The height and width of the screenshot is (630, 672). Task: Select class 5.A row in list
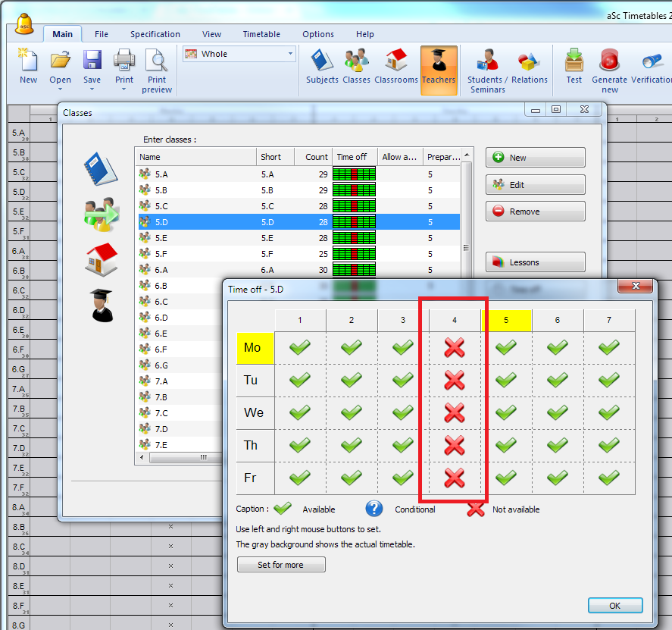pyautogui.click(x=197, y=174)
